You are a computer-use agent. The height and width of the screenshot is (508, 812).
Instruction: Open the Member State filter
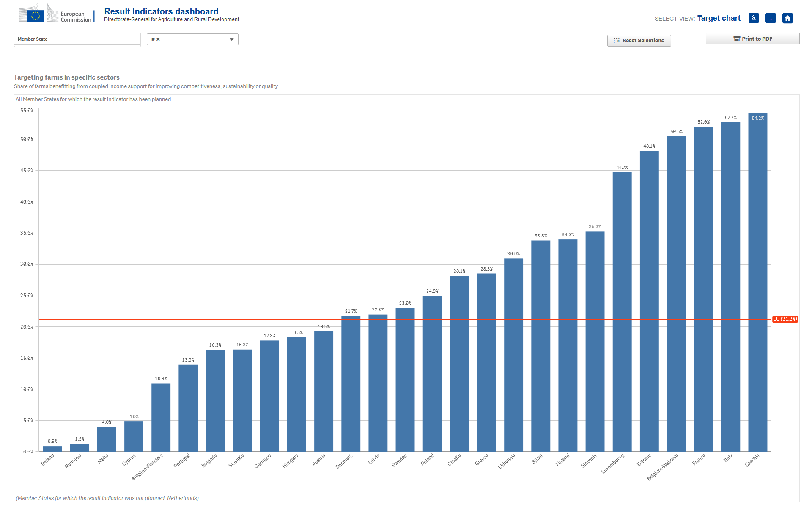tap(77, 39)
